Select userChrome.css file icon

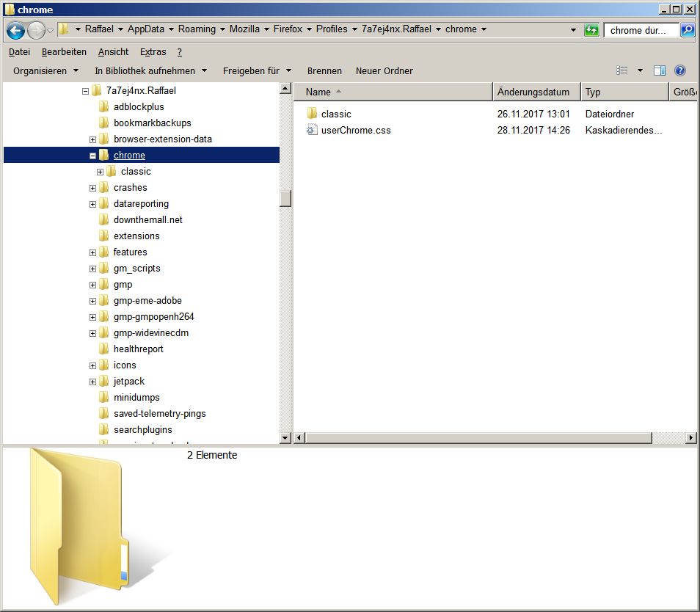click(x=312, y=130)
